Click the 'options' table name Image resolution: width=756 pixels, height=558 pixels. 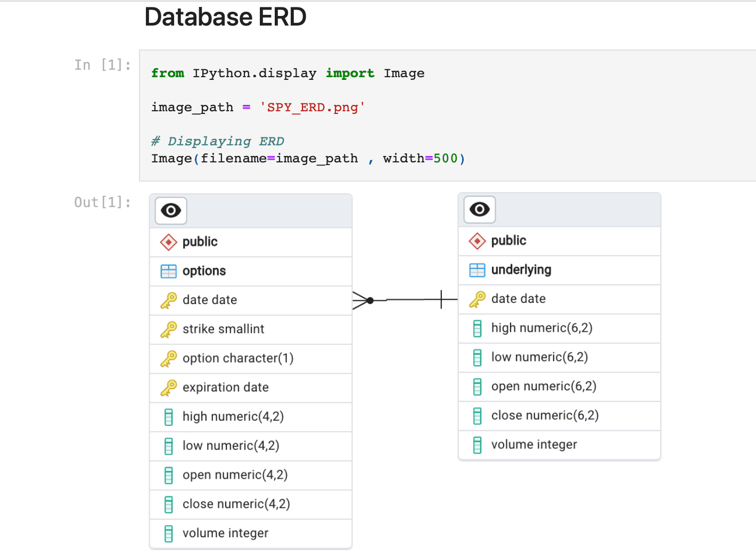204,271
